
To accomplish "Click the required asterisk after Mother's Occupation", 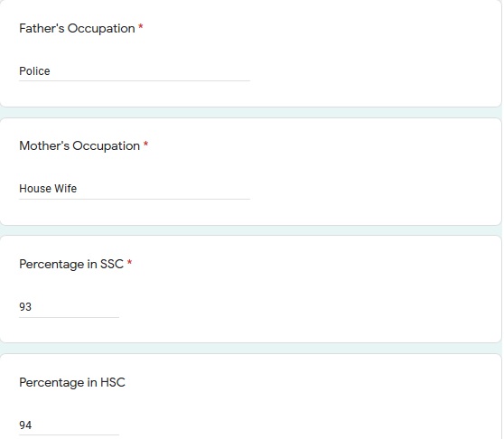I will 145,144.
